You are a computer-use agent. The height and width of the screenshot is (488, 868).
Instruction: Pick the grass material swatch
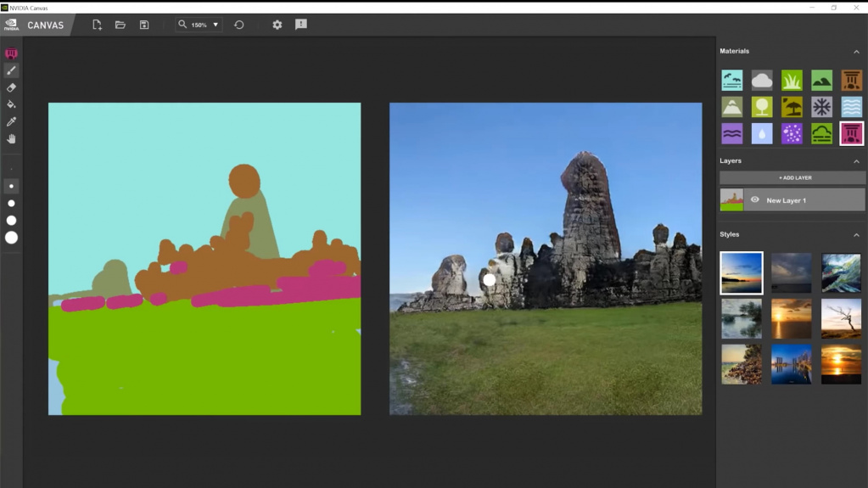pos(792,81)
